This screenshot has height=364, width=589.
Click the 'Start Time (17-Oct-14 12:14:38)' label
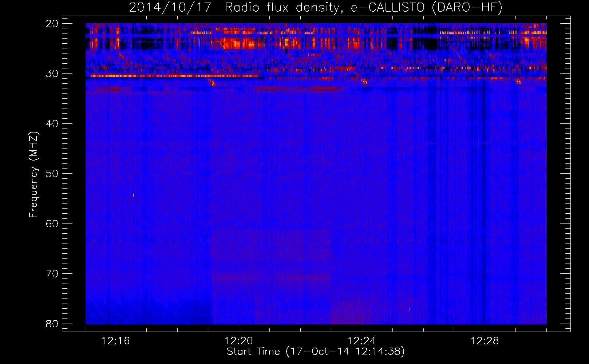[316, 352]
